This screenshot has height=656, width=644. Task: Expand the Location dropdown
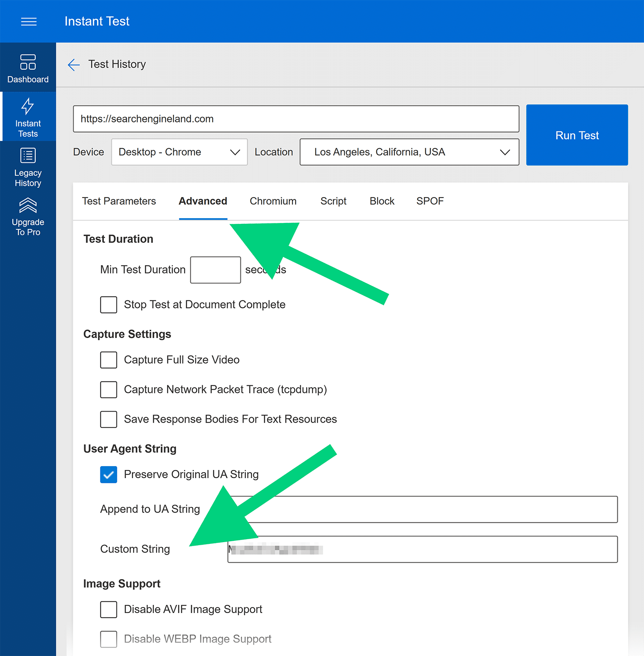pyautogui.click(x=410, y=152)
